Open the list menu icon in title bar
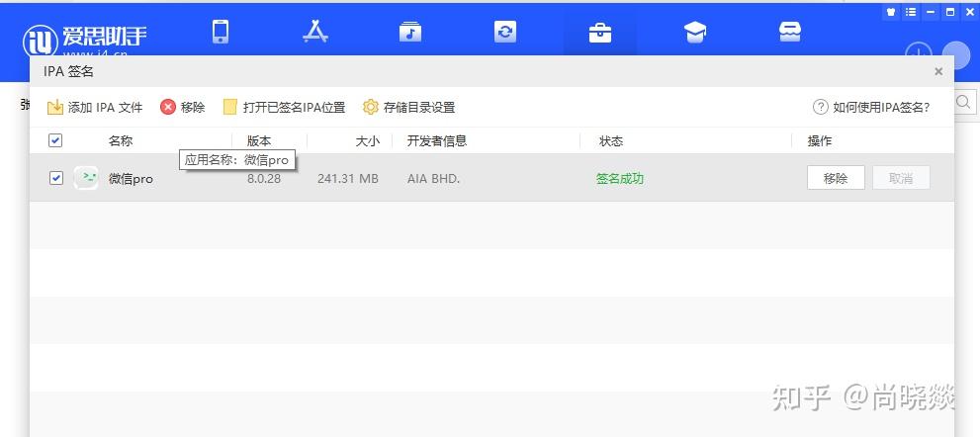Viewport: 980px width, 437px height. (911, 12)
